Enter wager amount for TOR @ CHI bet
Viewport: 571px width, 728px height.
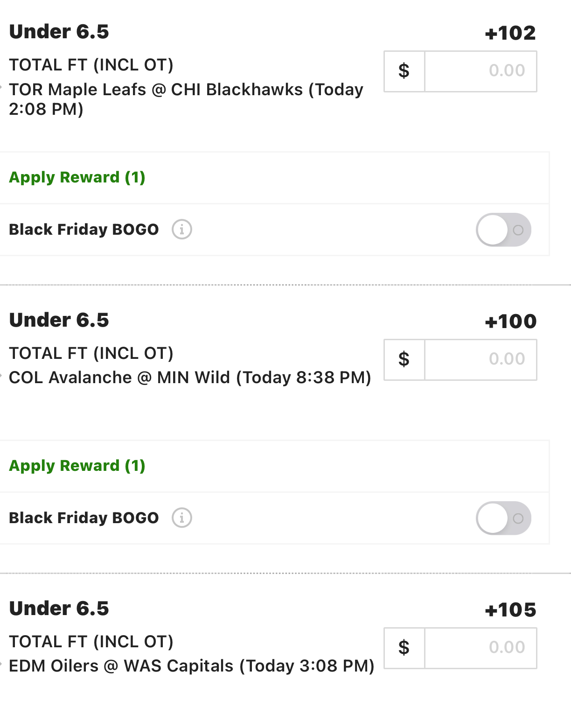pos(480,71)
